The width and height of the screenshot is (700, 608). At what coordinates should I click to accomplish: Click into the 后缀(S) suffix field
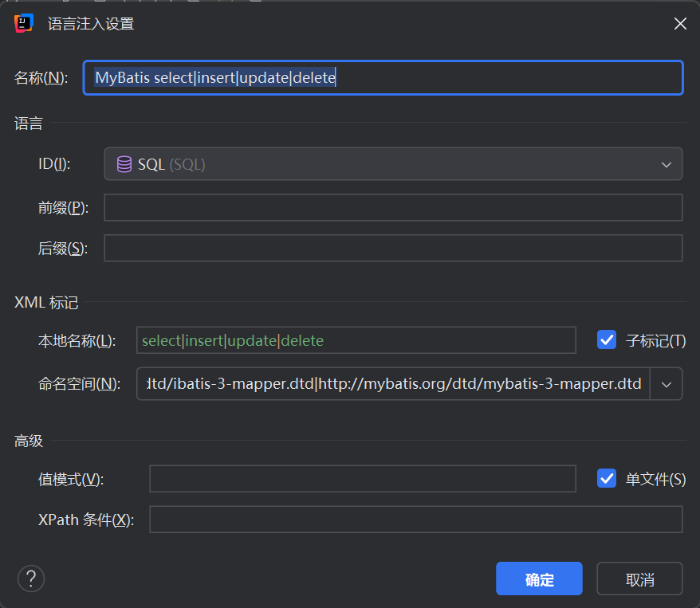pyautogui.click(x=393, y=248)
